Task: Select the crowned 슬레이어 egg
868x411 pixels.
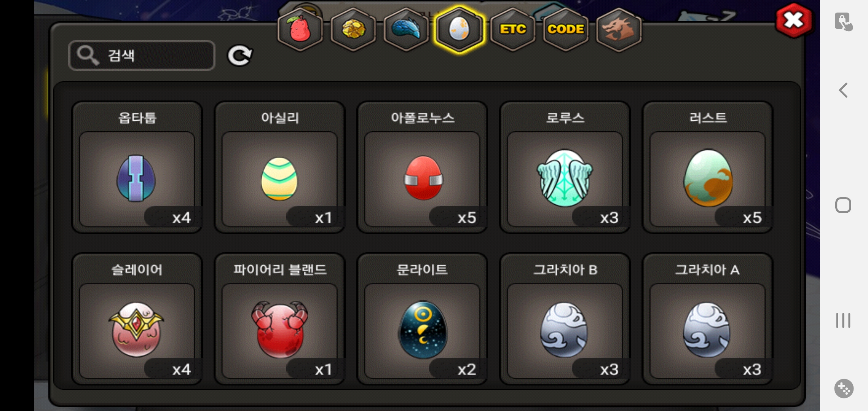Action: (137, 319)
